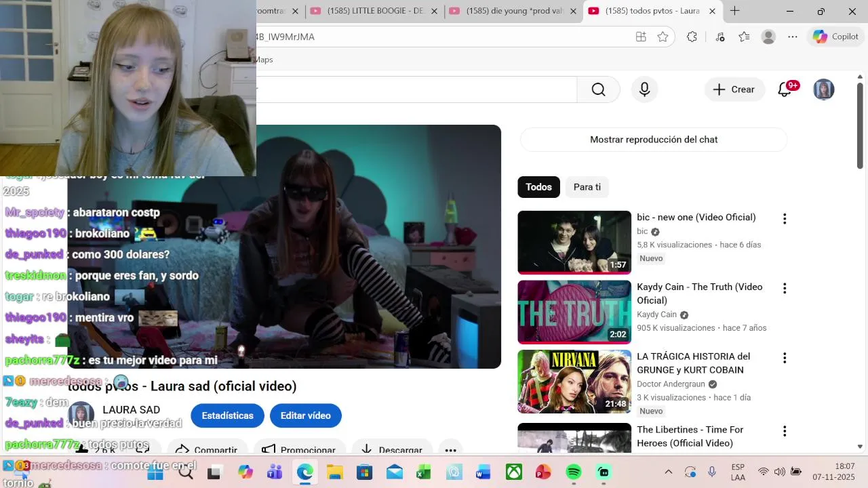Open Edge profile icon

[768, 37]
